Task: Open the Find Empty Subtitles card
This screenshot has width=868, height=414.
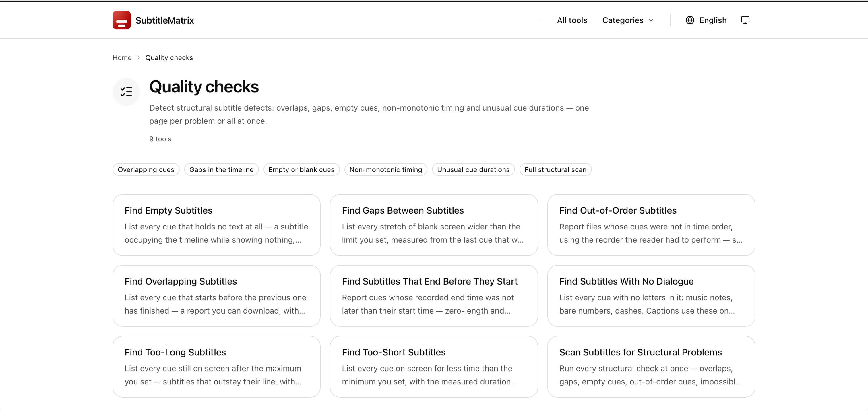Action: point(216,225)
